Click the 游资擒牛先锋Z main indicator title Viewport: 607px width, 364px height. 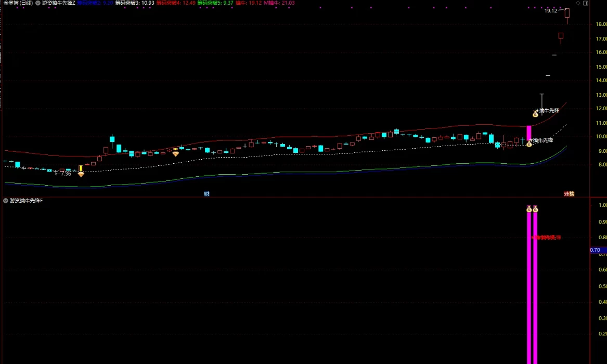pos(58,3)
